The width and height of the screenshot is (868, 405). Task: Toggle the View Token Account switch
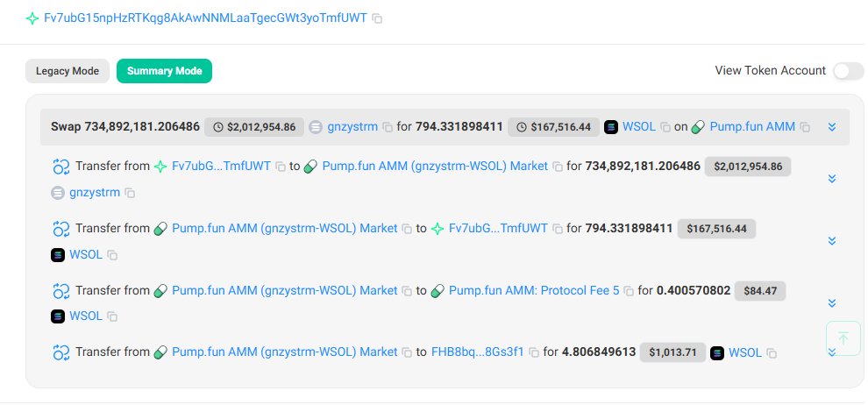848,71
